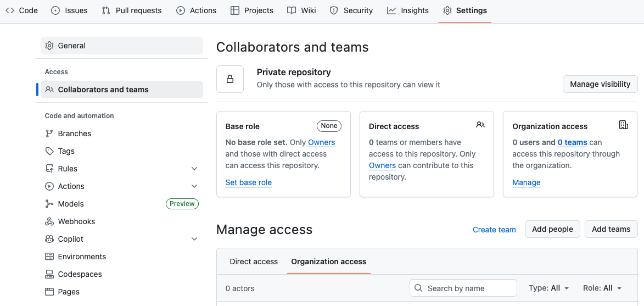Screen dimensions: 644x306
Task: Click the gear icon beside General
Action: [x=49, y=46]
